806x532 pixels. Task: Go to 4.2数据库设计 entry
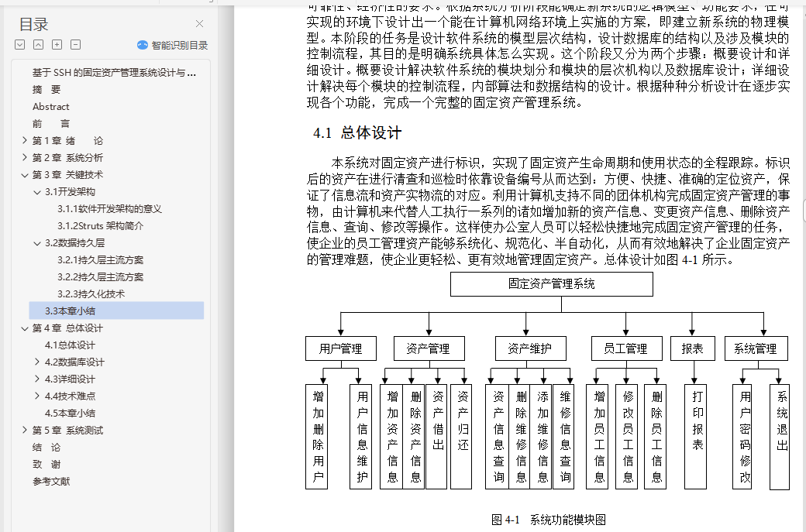[x=74, y=362]
